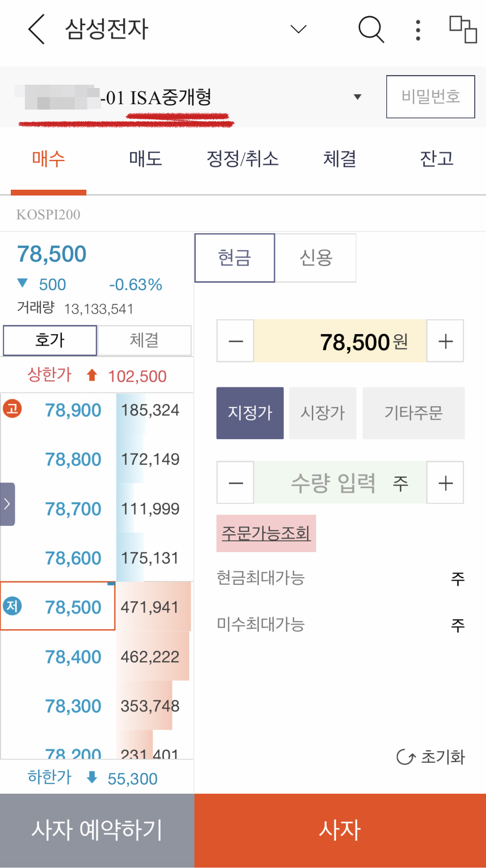This screenshot has height=868, width=486.
Task: Select 지정가 limit order type
Action: 250,413
